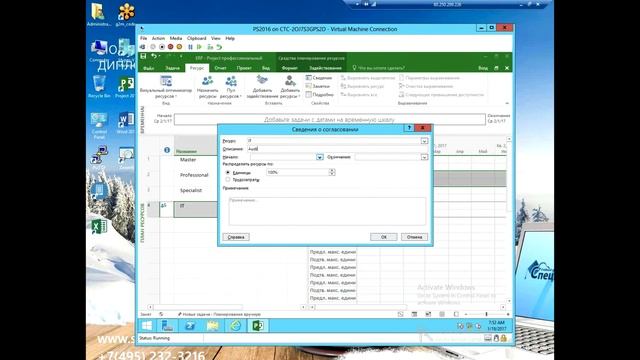Select the Master resource row
This screenshot has height=360, width=640.
[188, 160]
